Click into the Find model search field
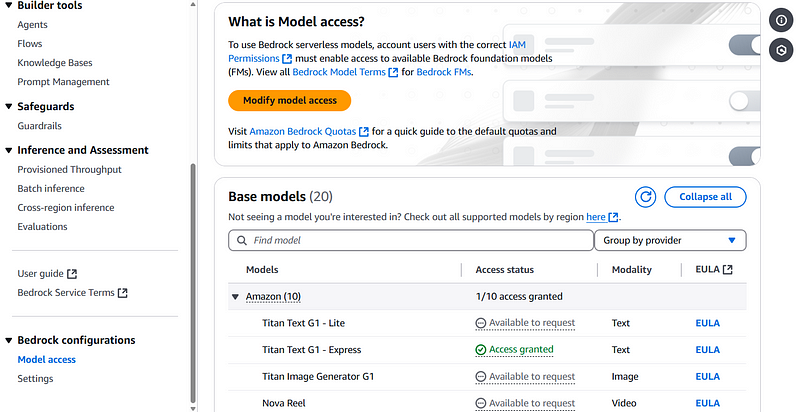Viewport: 800px width, 412px height. coord(411,240)
